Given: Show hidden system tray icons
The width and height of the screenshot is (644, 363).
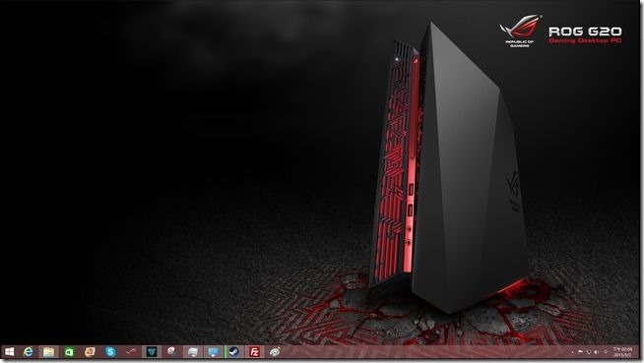Looking at the screenshot, I should pyautogui.click(x=572, y=352).
